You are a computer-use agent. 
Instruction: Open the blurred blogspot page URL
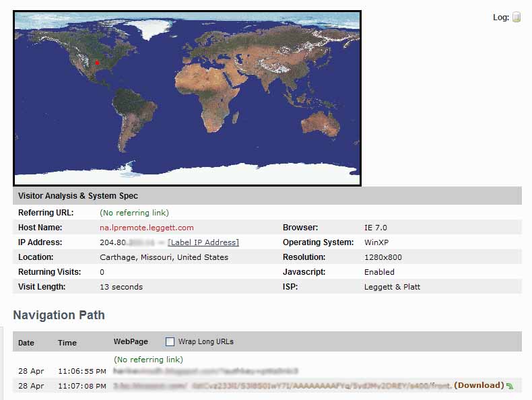205,371
